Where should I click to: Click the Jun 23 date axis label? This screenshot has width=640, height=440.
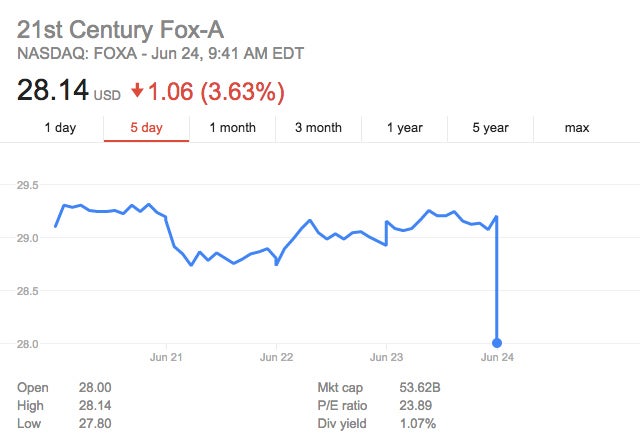click(x=386, y=356)
